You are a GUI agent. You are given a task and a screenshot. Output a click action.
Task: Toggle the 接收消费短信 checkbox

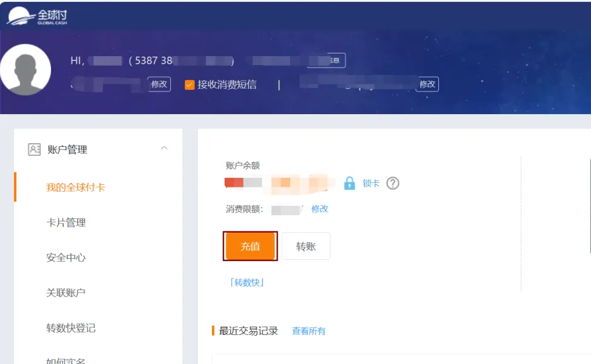[189, 85]
